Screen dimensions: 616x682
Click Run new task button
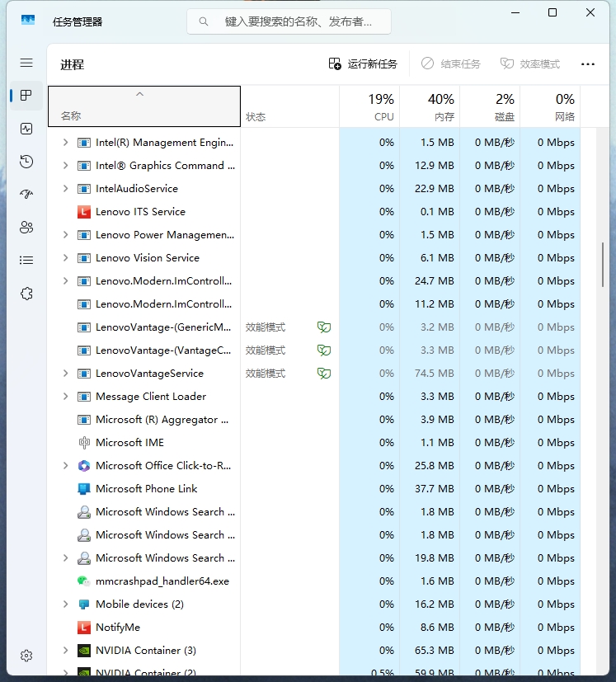[x=363, y=64]
